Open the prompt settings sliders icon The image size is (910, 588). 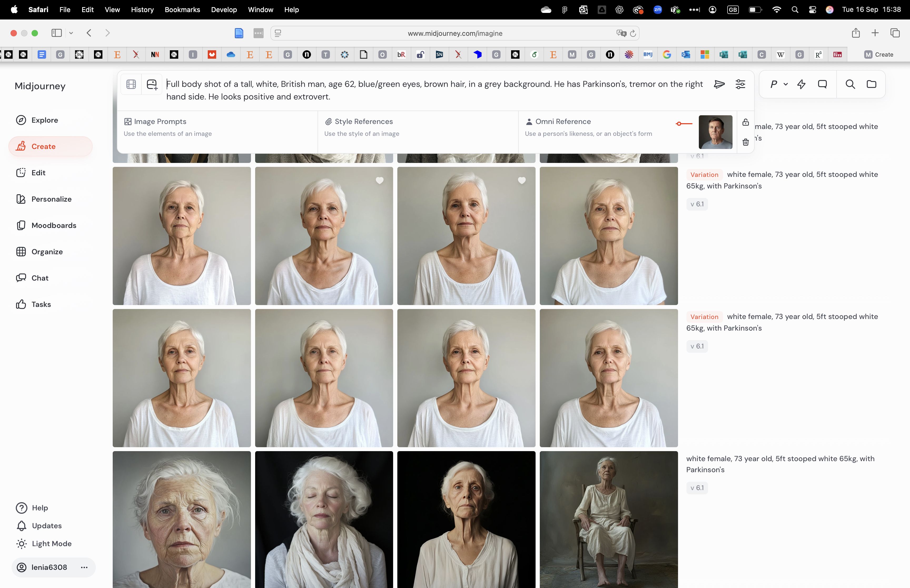tap(740, 84)
